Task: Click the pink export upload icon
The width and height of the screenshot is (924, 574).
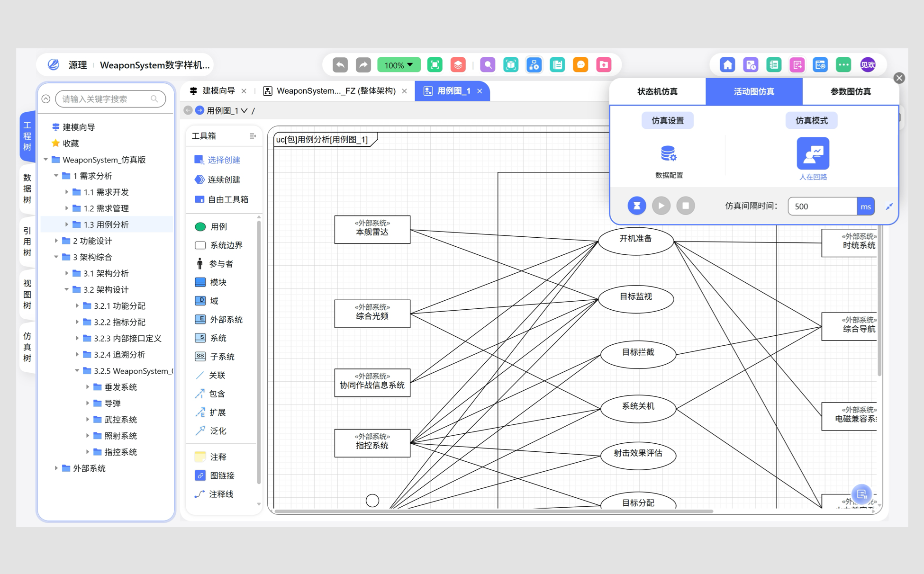Action: [x=604, y=65]
